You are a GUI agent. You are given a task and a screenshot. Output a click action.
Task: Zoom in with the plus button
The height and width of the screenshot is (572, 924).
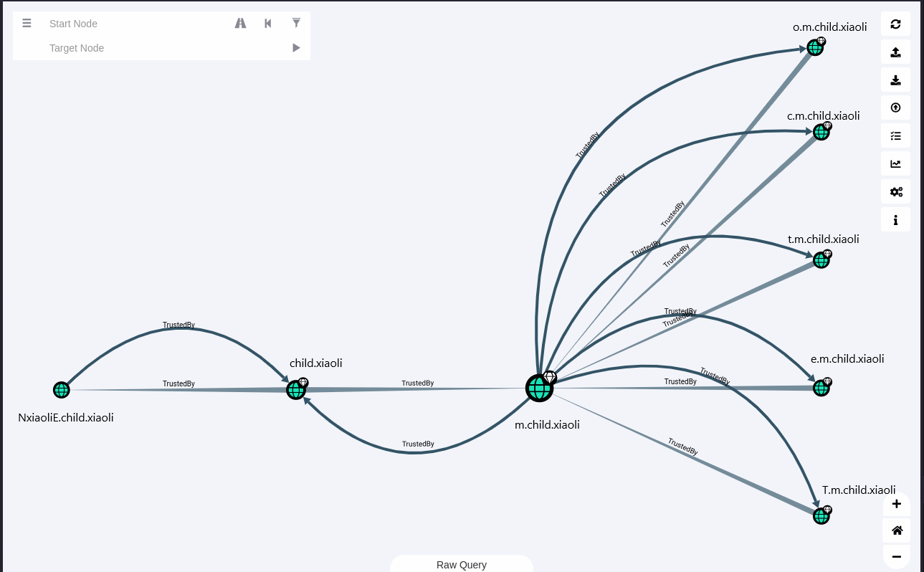point(896,504)
